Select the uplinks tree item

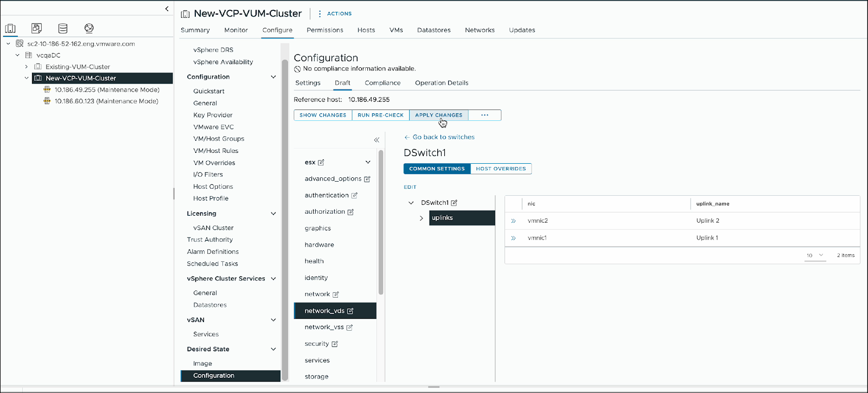pos(462,218)
